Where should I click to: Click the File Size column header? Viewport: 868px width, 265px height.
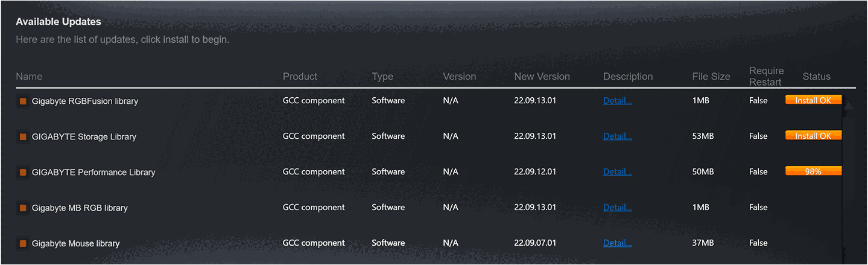pos(711,77)
